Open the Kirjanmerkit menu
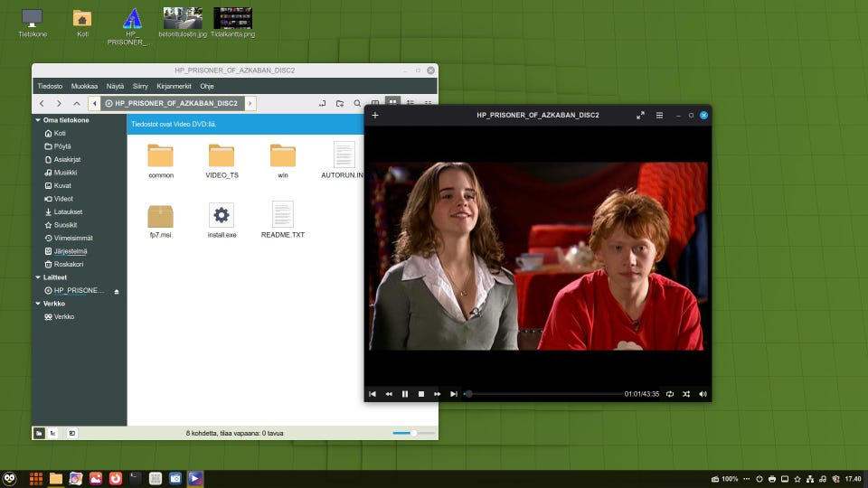This screenshot has height=488, width=868. tap(174, 86)
